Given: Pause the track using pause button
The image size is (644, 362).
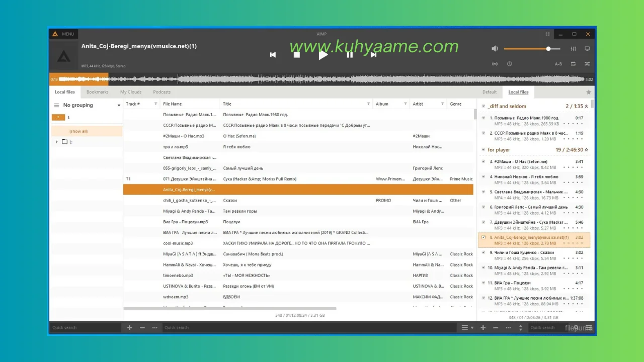Looking at the screenshot, I should 350,55.
